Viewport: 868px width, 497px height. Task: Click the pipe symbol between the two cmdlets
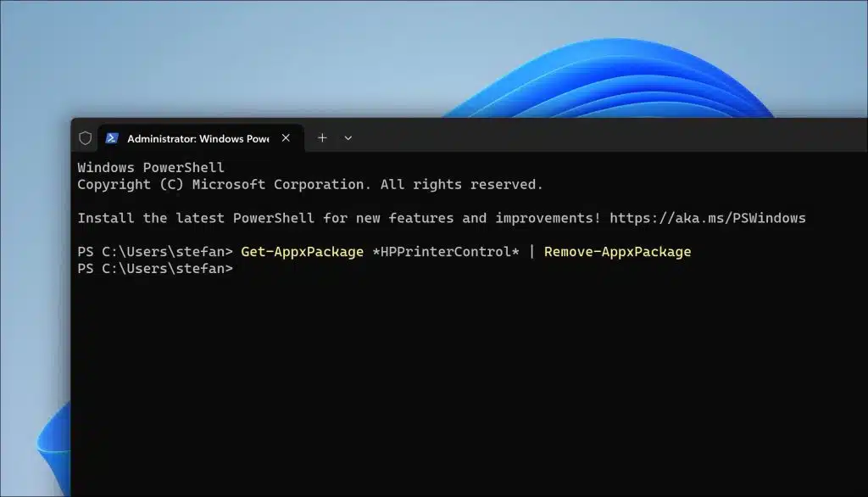(533, 251)
